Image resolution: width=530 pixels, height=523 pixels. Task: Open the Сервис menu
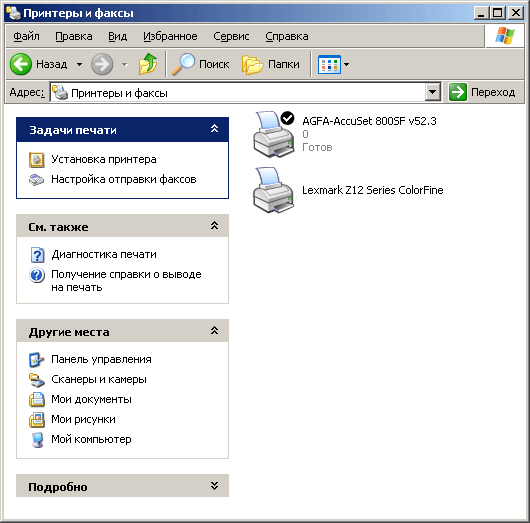coord(231,36)
